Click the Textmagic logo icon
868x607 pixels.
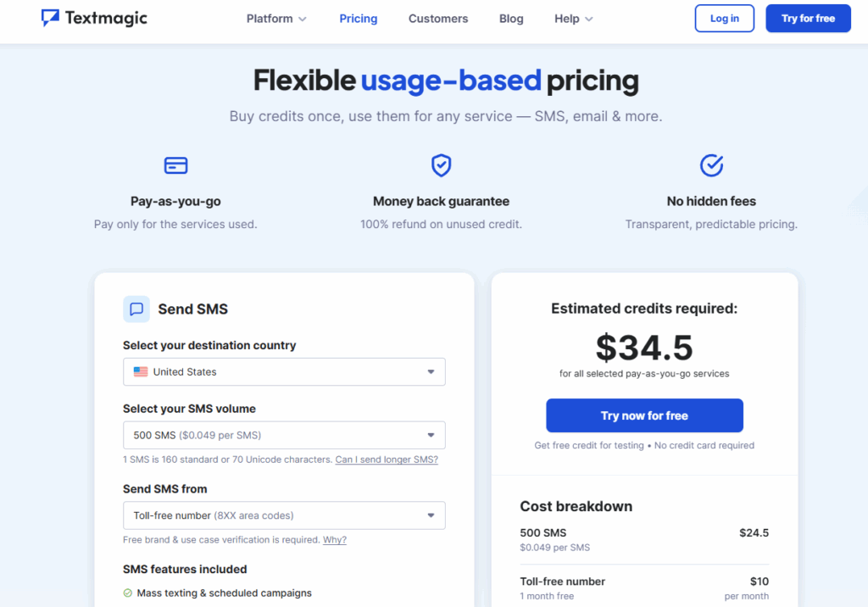click(x=50, y=18)
